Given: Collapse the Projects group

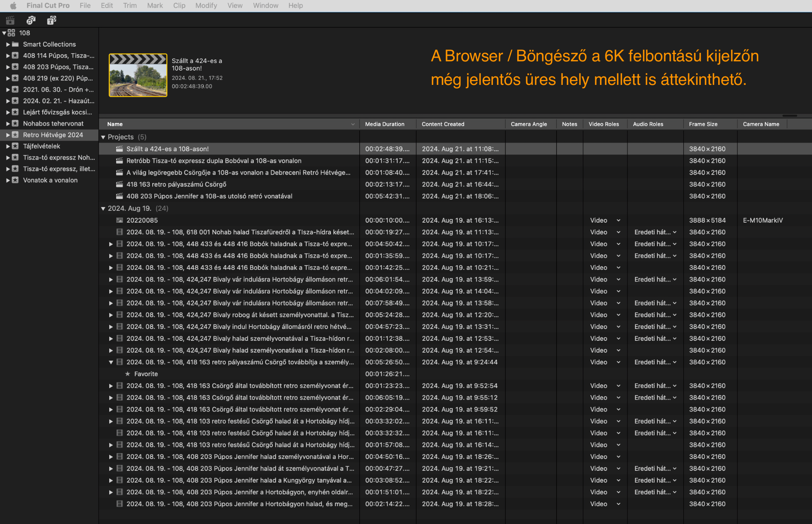Looking at the screenshot, I should pyautogui.click(x=103, y=137).
